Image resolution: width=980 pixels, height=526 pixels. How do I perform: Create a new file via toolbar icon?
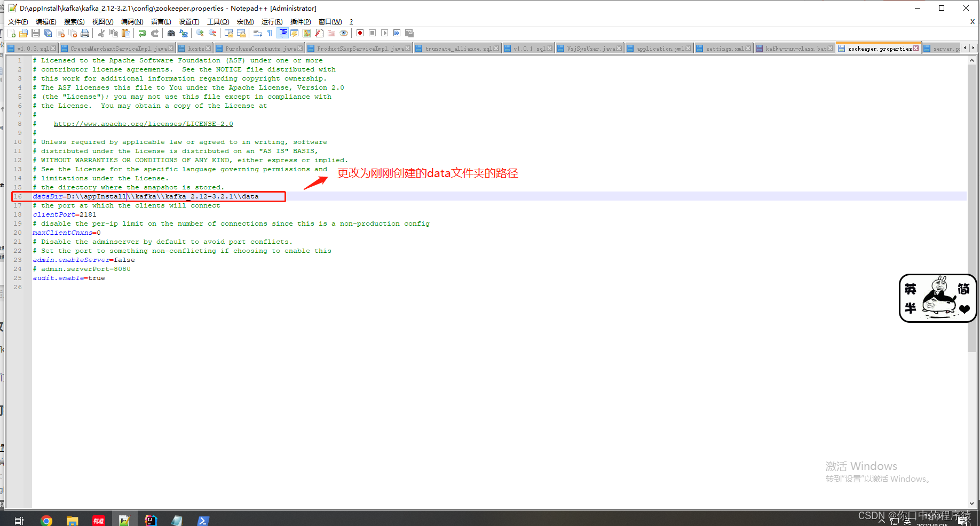point(11,33)
